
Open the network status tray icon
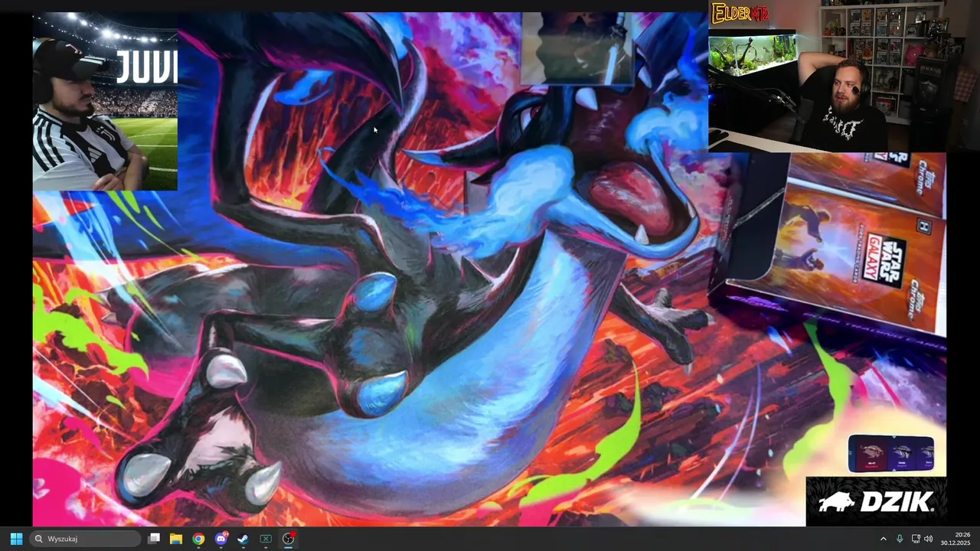tap(916, 539)
